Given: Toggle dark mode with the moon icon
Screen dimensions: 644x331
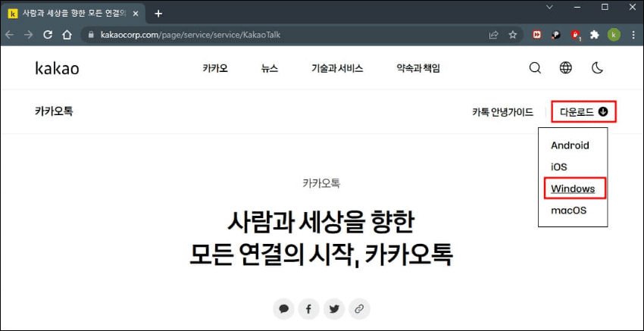Looking at the screenshot, I should tap(597, 67).
